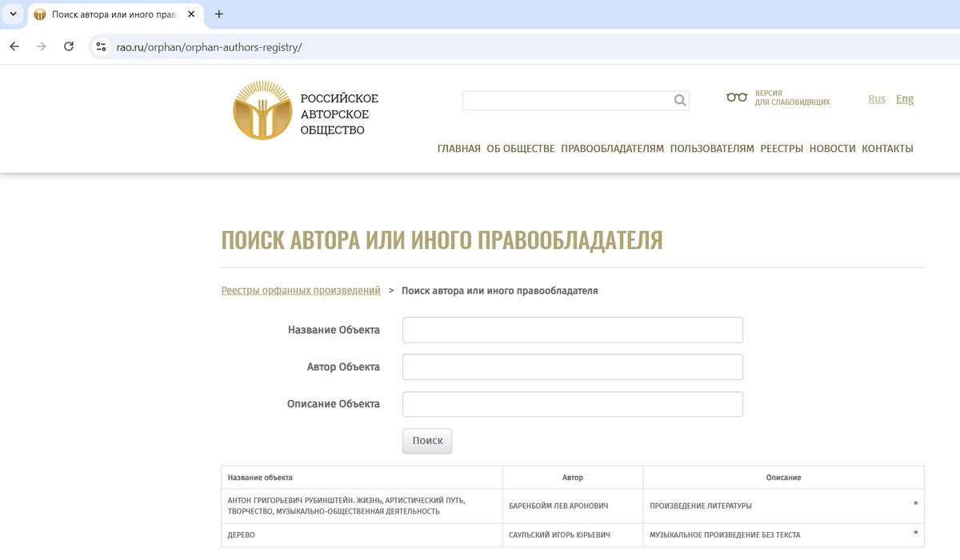Follow the Реестры орфанных произведений breadcrumb link
This screenshot has height=560, width=960.
(301, 290)
